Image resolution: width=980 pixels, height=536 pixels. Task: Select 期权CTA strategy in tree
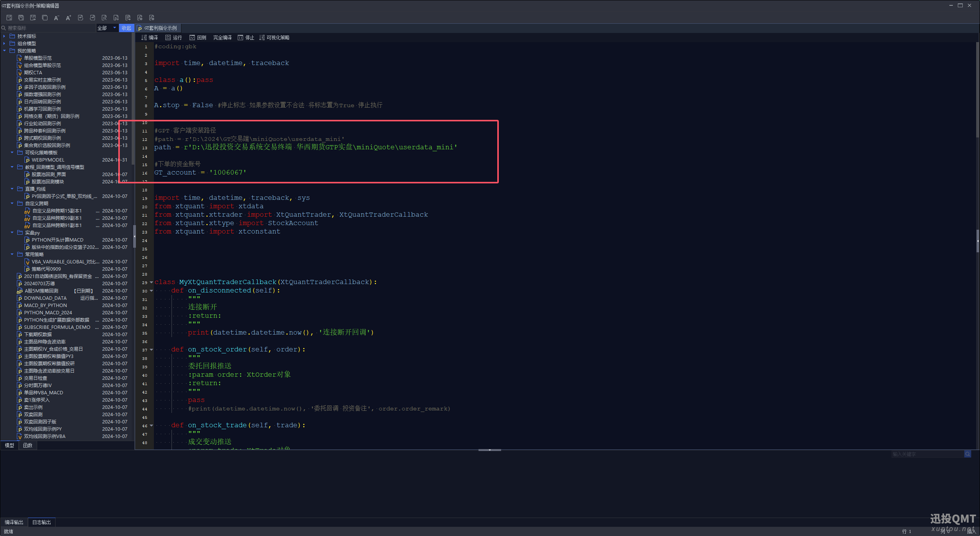click(33, 72)
